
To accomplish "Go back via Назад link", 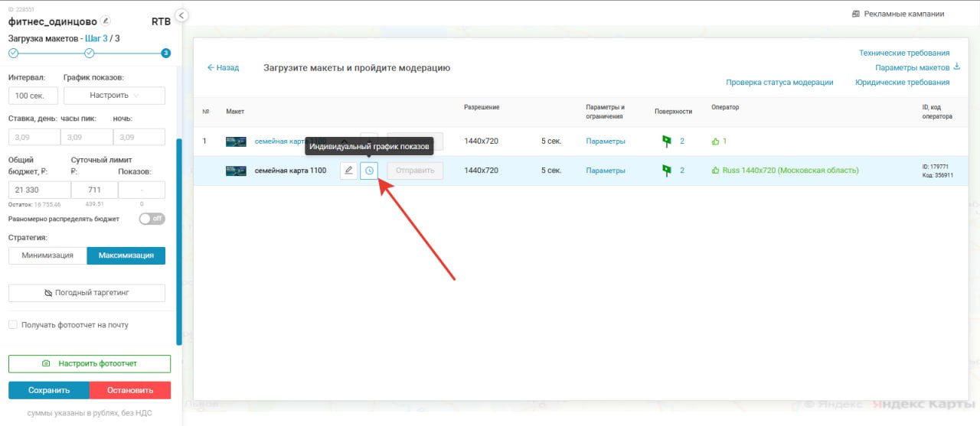I will tap(223, 68).
